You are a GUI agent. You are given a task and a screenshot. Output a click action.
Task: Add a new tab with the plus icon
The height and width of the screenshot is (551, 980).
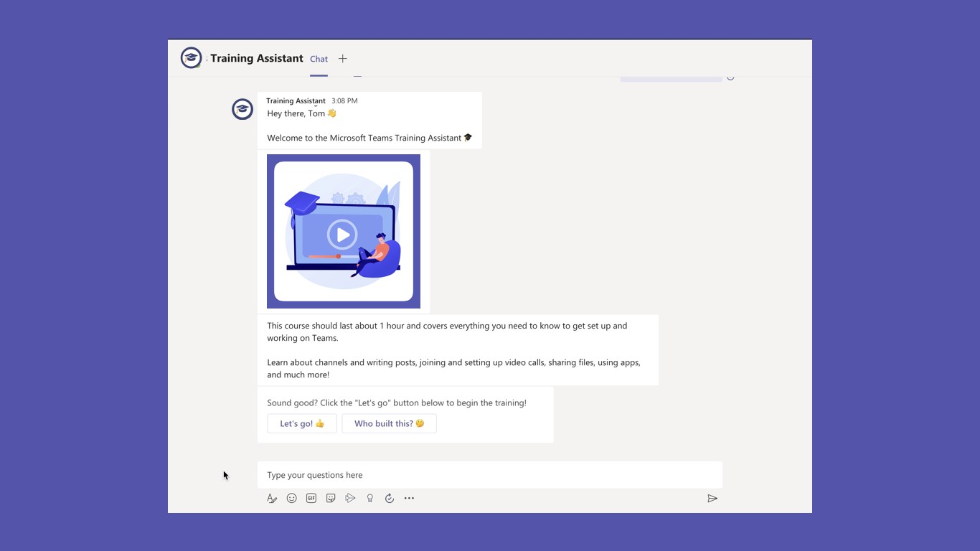pyautogui.click(x=343, y=59)
